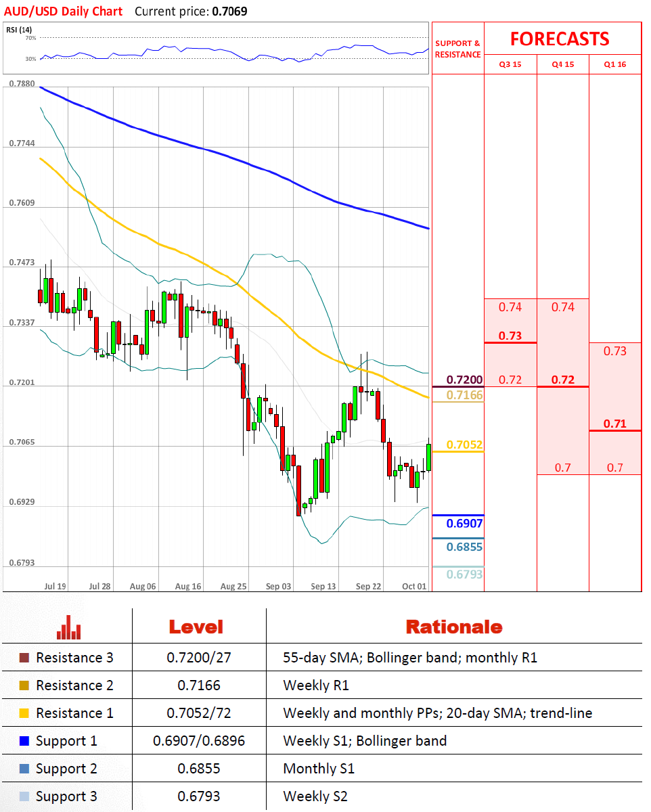Click the Jul 28 date label

99,586
